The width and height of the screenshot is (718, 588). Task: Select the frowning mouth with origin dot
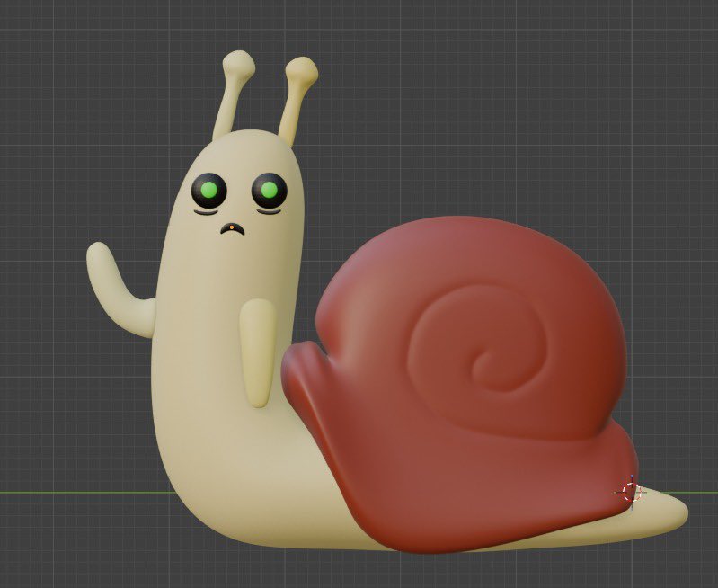233,228
